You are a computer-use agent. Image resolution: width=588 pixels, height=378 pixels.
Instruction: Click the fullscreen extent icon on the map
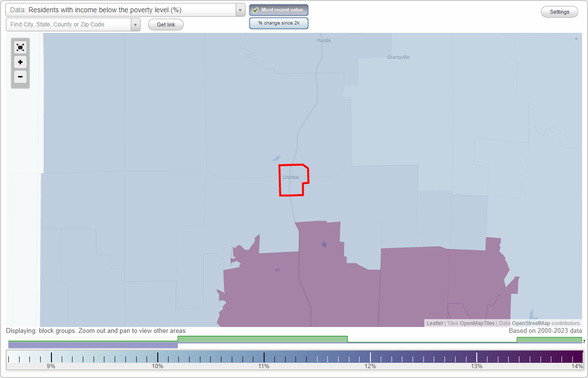20,47
